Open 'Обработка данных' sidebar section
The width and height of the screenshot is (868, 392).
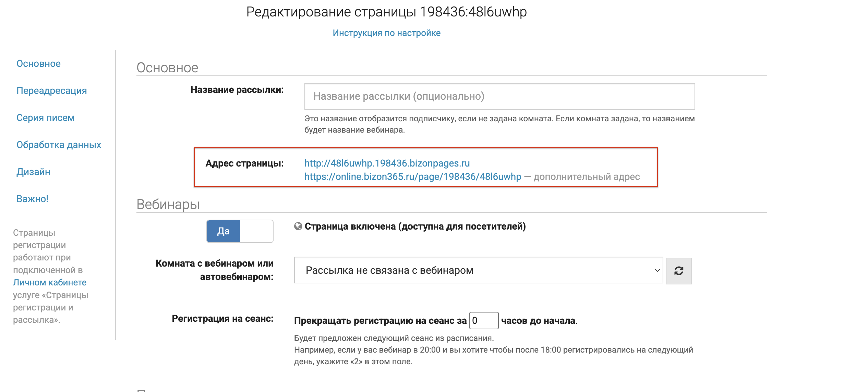click(59, 145)
